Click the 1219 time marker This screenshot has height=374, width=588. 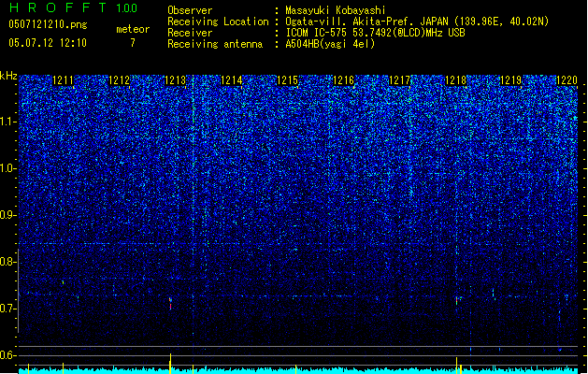(511, 80)
